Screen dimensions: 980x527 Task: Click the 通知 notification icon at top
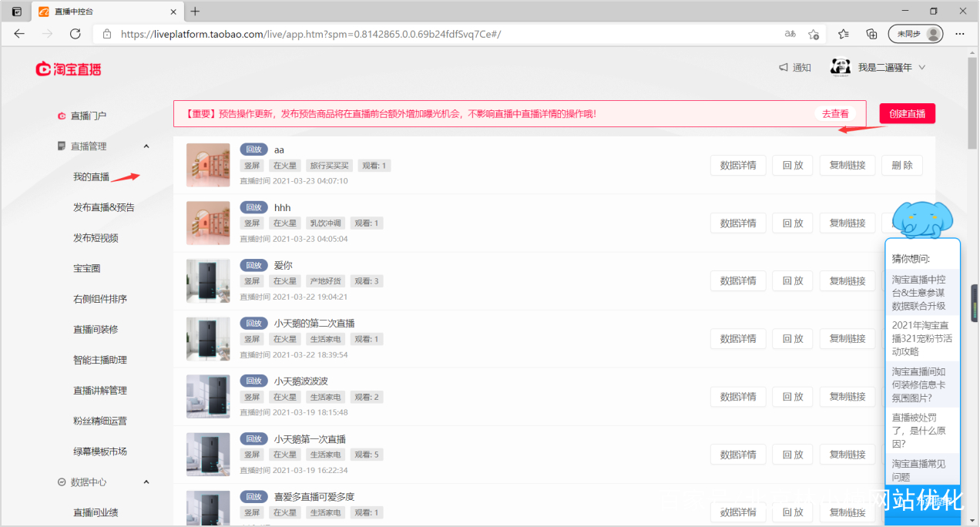point(794,67)
